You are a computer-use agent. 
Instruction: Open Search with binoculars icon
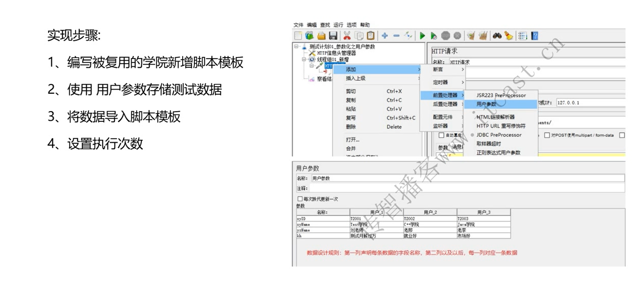tap(497, 36)
